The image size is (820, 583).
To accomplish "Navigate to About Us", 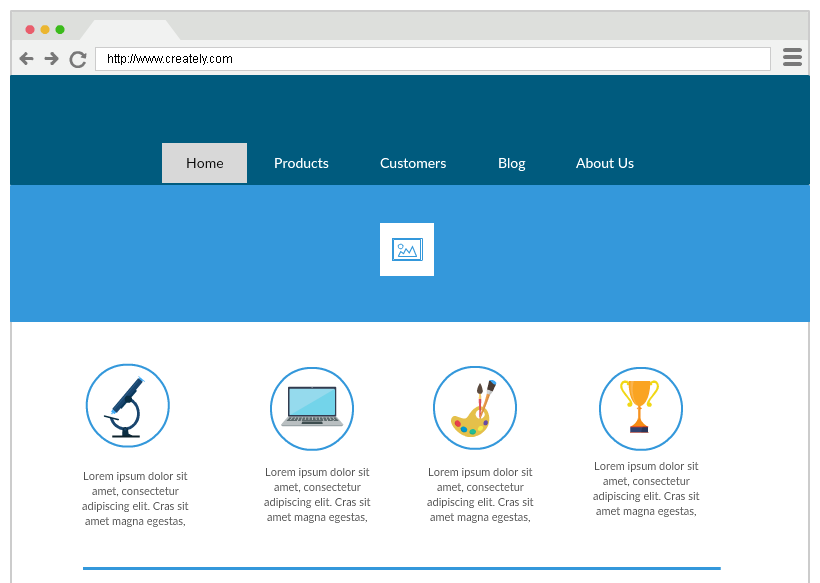I will tap(604, 163).
